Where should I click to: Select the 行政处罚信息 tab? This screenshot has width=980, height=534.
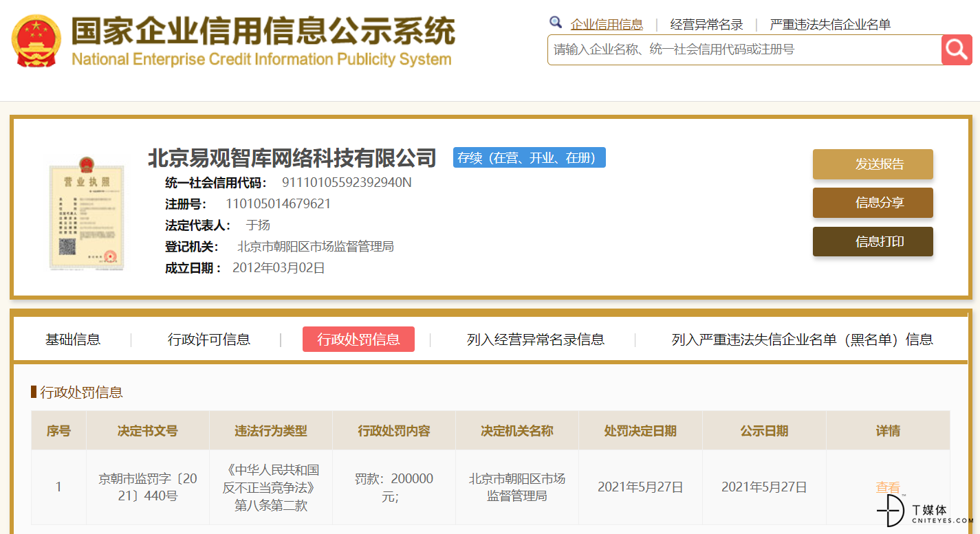coord(358,340)
